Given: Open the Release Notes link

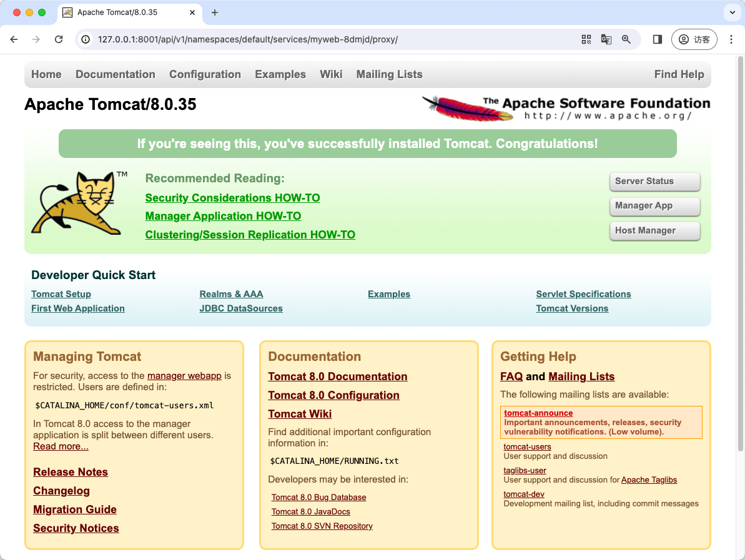Looking at the screenshot, I should coord(71,471).
